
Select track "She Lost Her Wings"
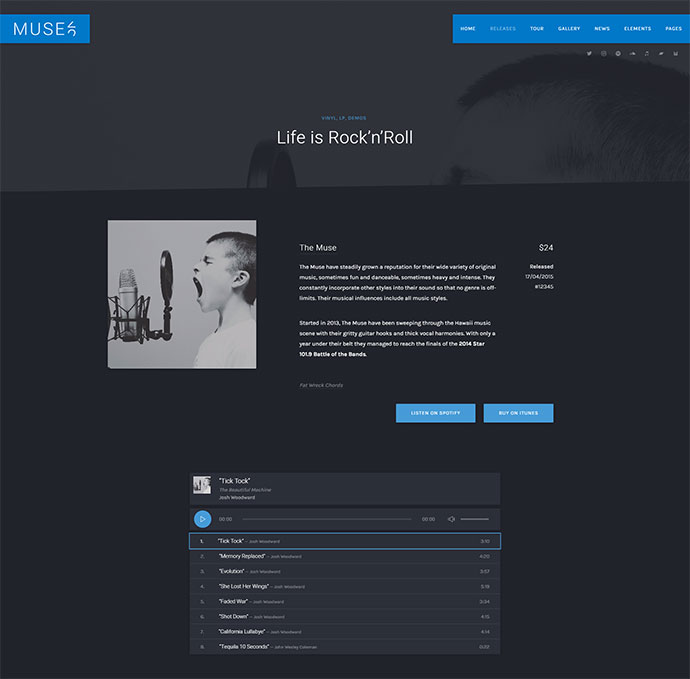345,586
